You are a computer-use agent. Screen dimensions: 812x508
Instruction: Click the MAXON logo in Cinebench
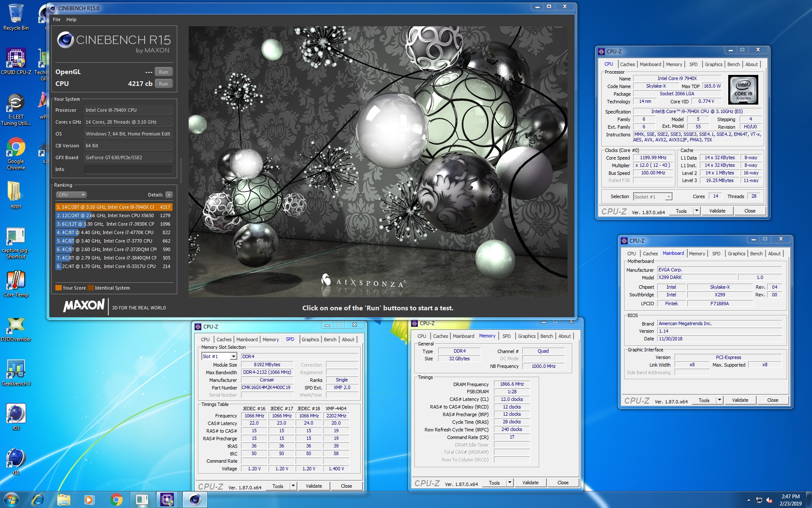click(x=84, y=305)
